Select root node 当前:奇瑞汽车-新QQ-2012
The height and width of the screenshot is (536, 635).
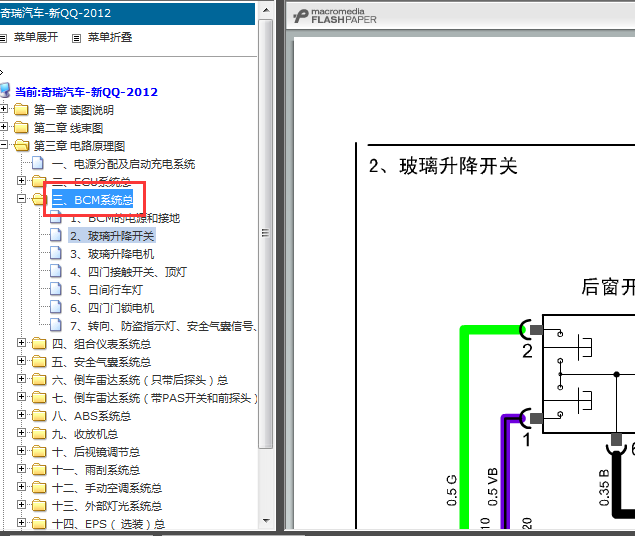coord(86,92)
